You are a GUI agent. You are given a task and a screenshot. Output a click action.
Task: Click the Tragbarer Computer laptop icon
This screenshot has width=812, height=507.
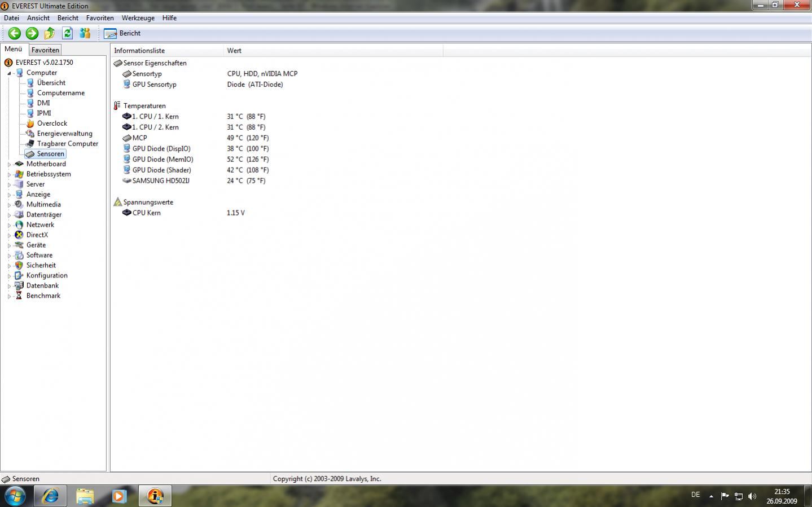point(30,144)
